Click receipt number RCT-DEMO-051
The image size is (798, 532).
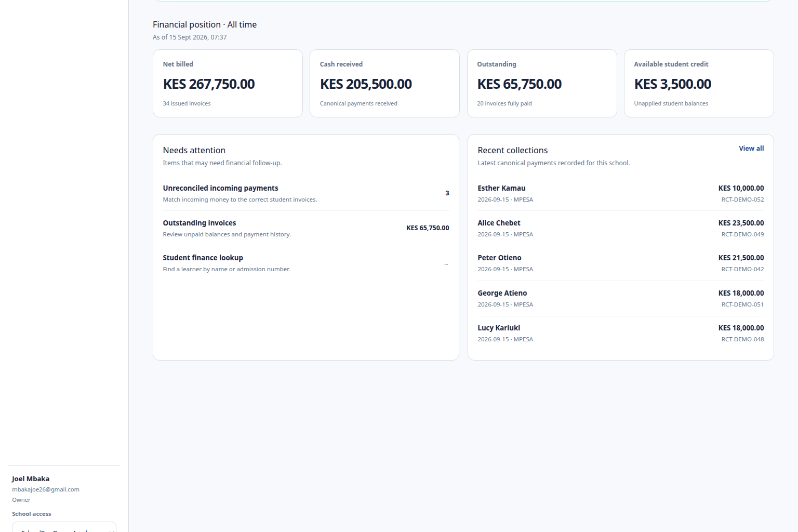742,304
